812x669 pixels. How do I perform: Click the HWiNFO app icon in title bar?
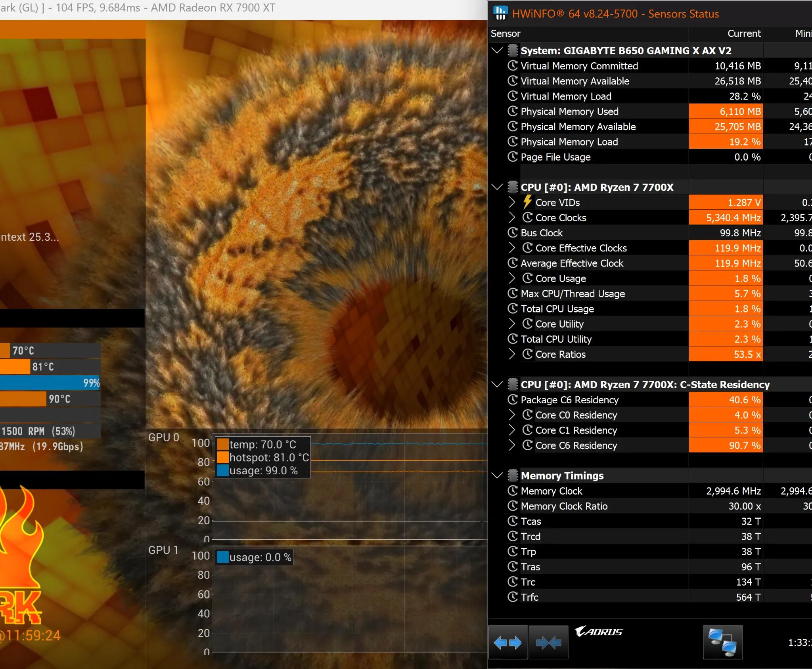click(500, 13)
